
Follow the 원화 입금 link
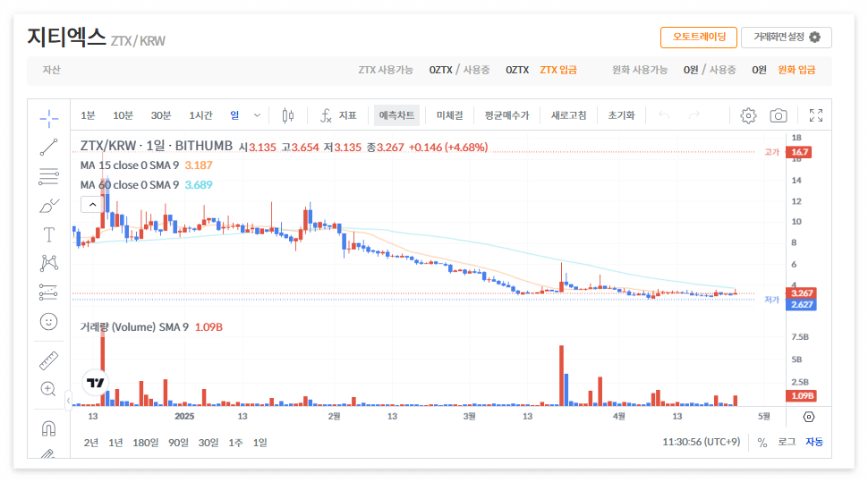tap(796, 70)
